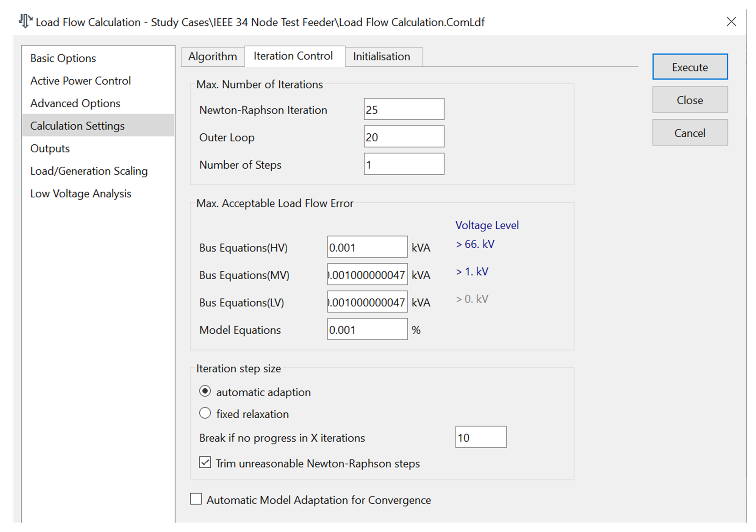
Task: Click the Cancel button
Action: 690,133
